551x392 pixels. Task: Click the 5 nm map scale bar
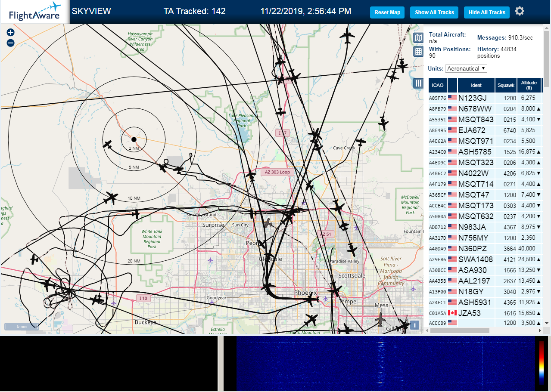click(x=22, y=327)
